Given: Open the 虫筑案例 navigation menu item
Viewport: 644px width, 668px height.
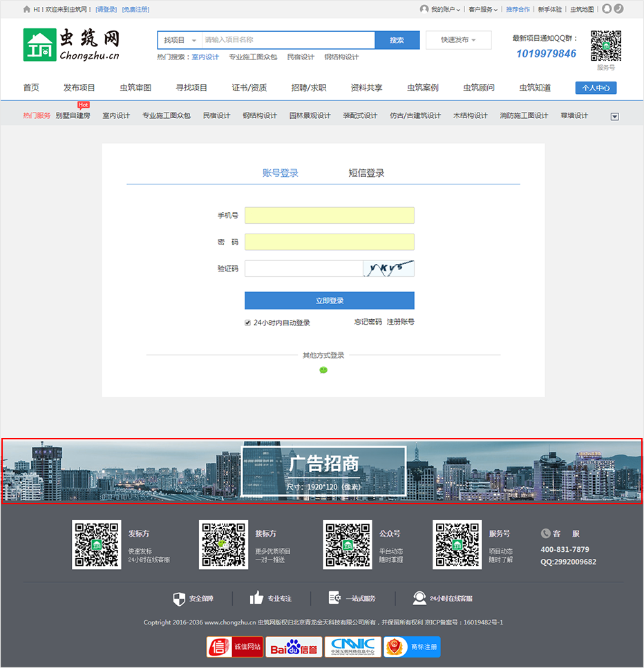Looking at the screenshot, I should click(x=422, y=88).
